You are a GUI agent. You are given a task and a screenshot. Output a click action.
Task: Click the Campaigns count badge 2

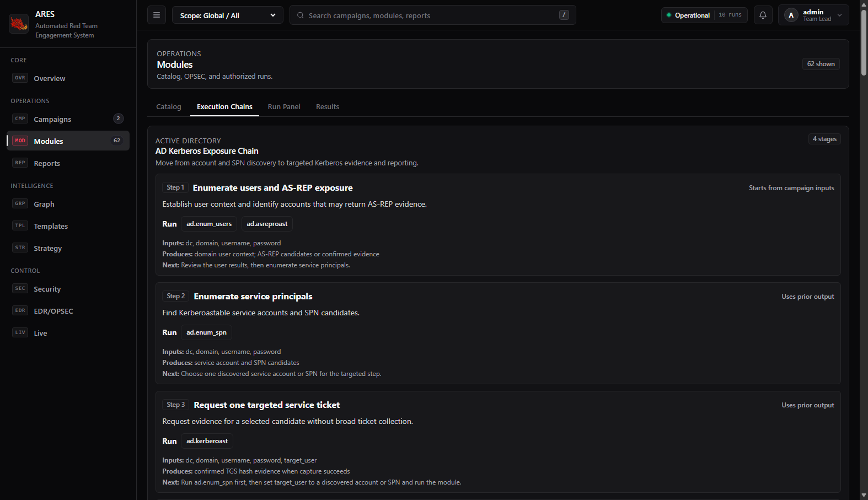(118, 119)
